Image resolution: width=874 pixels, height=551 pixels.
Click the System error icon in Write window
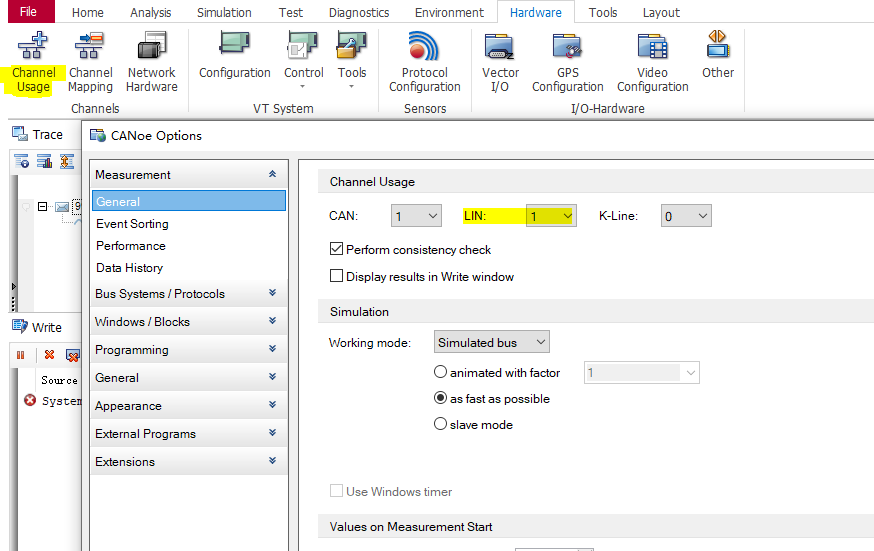pos(30,400)
